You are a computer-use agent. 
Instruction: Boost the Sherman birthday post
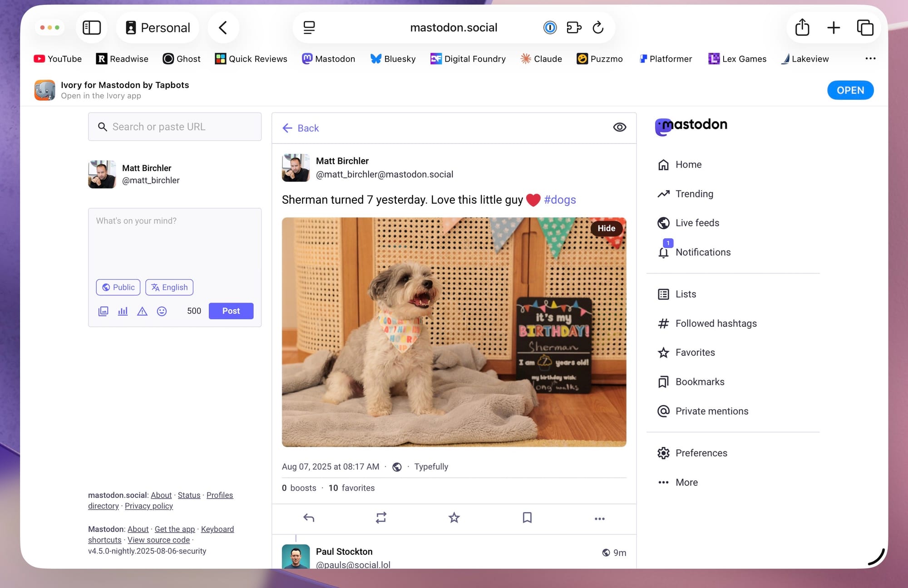click(381, 518)
